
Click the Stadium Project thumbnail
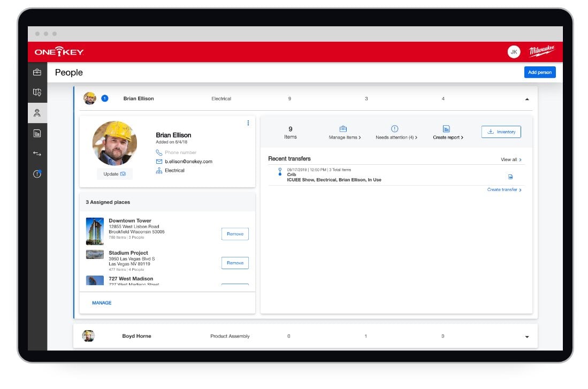click(95, 255)
